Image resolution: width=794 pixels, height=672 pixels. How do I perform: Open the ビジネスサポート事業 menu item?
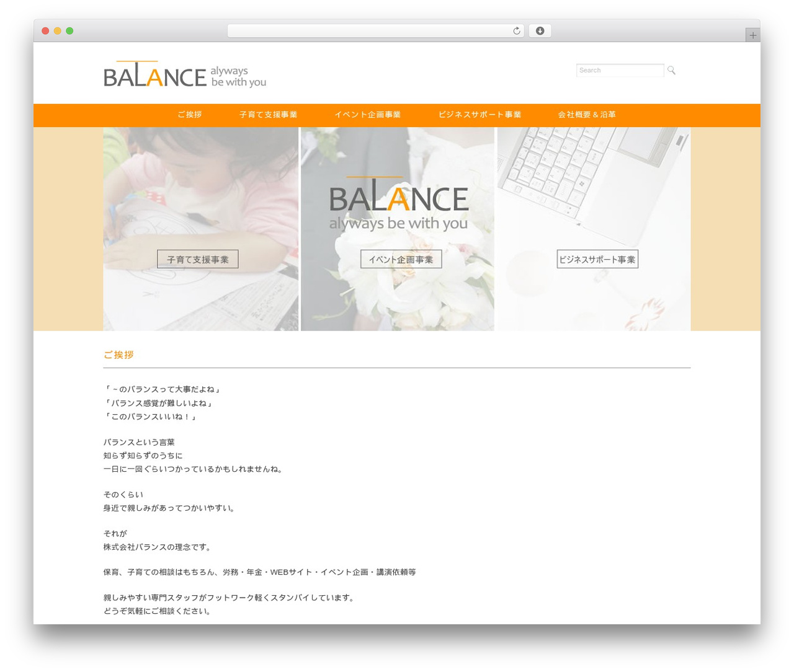480,115
